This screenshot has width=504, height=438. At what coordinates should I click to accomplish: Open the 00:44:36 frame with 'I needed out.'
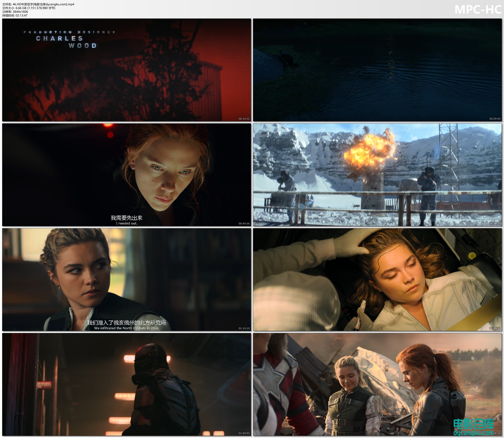[126, 175]
